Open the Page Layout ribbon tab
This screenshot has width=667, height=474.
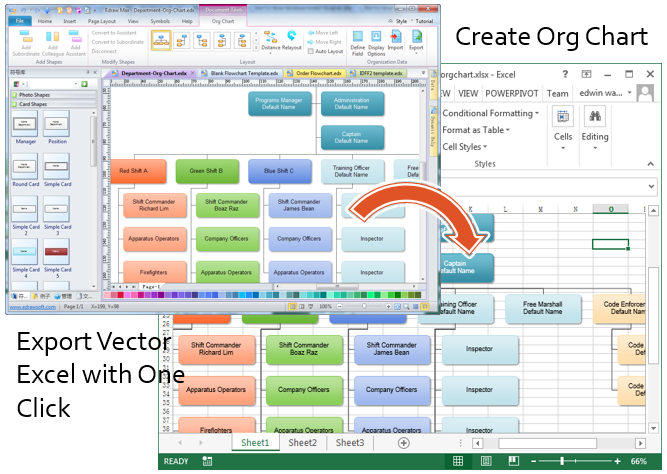pos(102,21)
